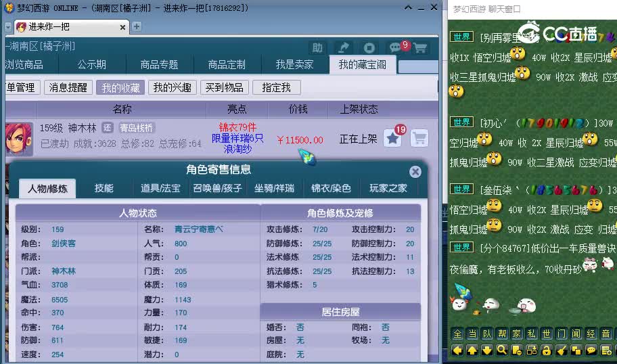
Task: Click the coin icon in the top toolbar
Action: click(369, 47)
